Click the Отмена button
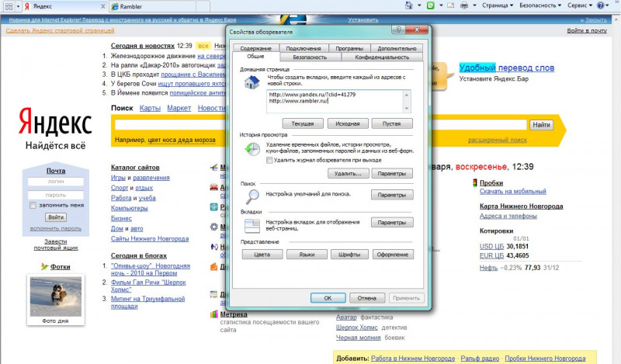The image size is (621, 364). (x=366, y=298)
